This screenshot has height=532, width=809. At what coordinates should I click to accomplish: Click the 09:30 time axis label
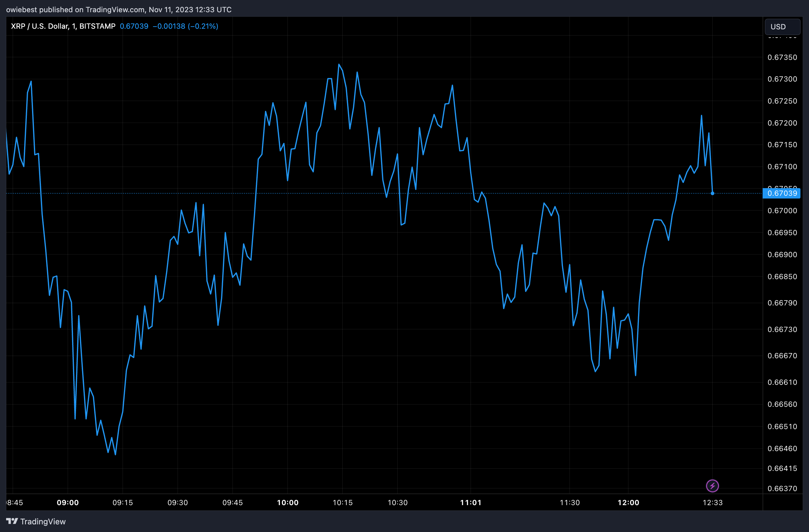(177, 502)
